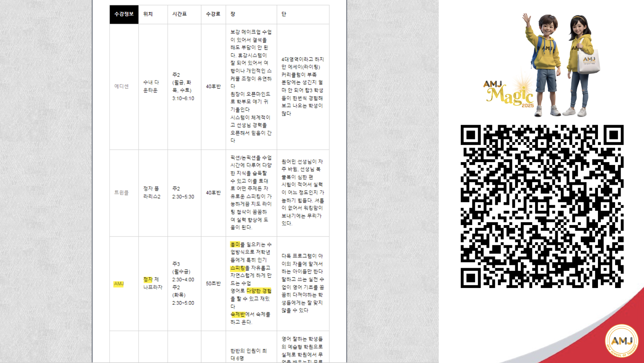The height and width of the screenshot is (363, 644).
Task: Select the 수강정보 header cell
Action: (x=124, y=14)
